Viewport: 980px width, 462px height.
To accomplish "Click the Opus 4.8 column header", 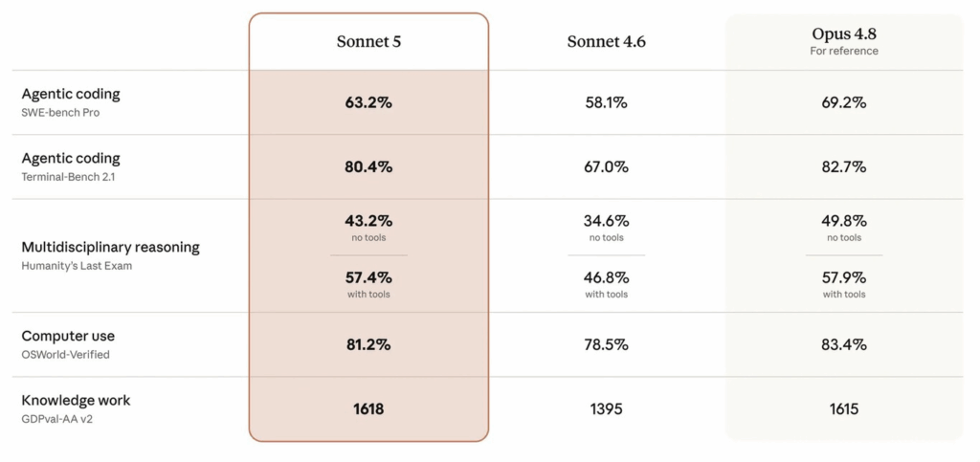I will click(844, 34).
